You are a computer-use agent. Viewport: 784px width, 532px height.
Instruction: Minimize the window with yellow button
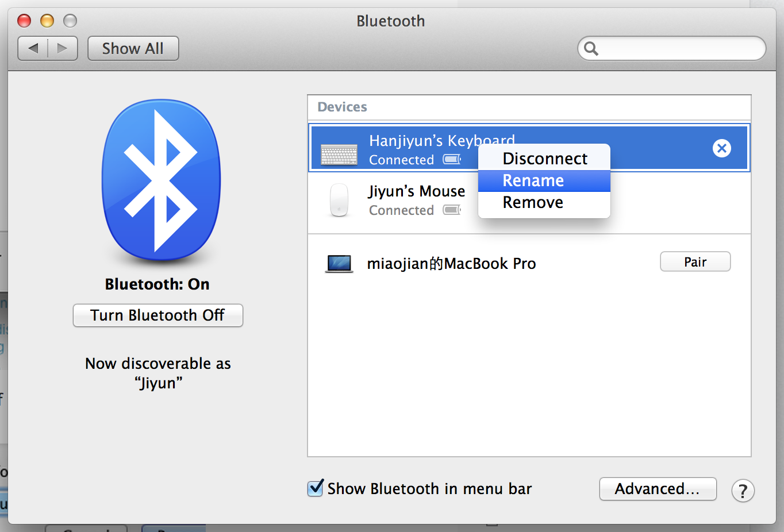click(x=47, y=21)
